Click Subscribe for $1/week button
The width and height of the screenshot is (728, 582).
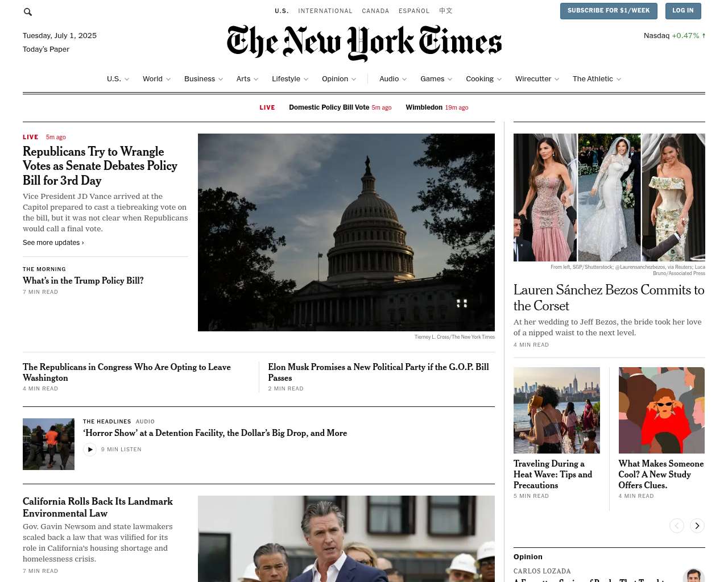click(x=609, y=11)
